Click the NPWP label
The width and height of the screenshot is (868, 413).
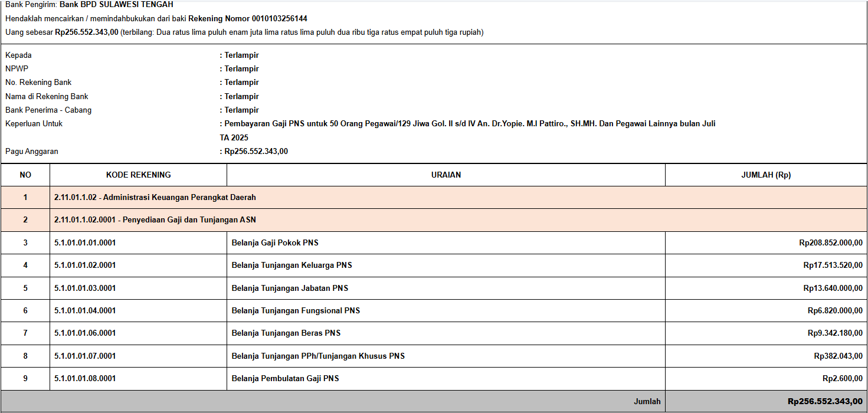click(17, 69)
